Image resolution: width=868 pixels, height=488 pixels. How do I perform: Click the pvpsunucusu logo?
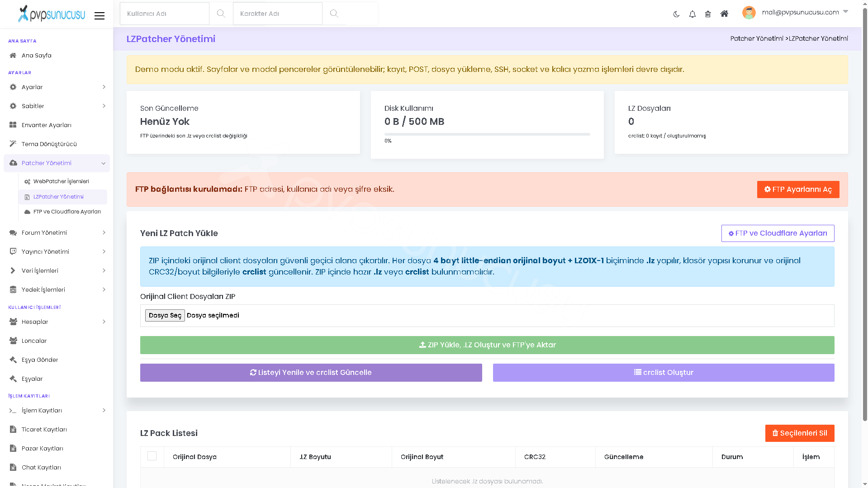[x=51, y=14]
